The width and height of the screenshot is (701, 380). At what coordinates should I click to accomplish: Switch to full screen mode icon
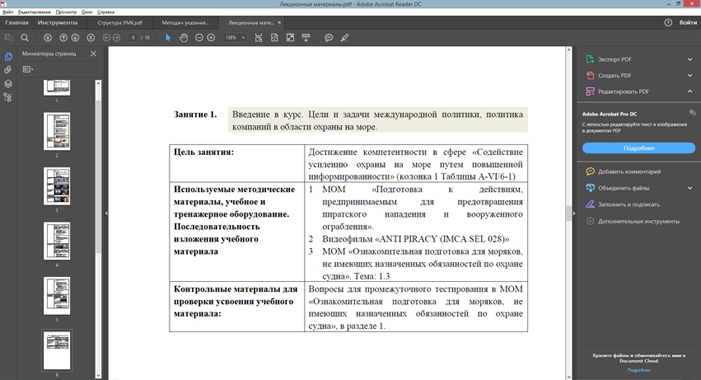(290, 38)
